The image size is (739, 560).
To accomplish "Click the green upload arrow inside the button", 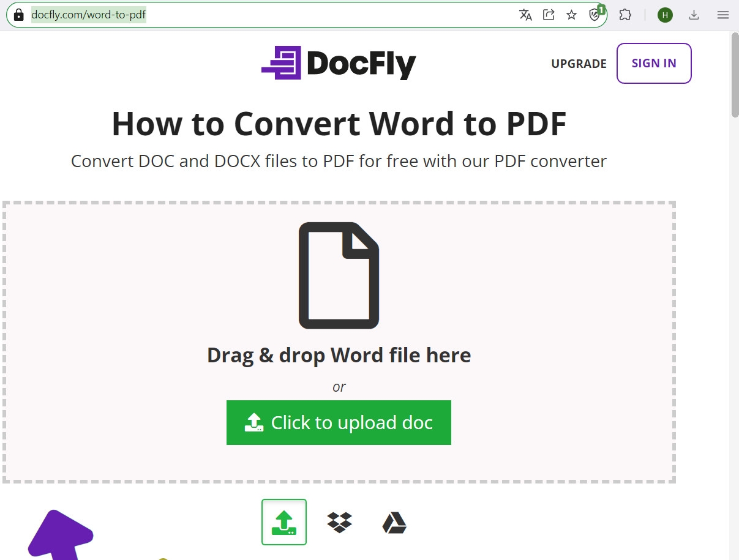I will (254, 422).
